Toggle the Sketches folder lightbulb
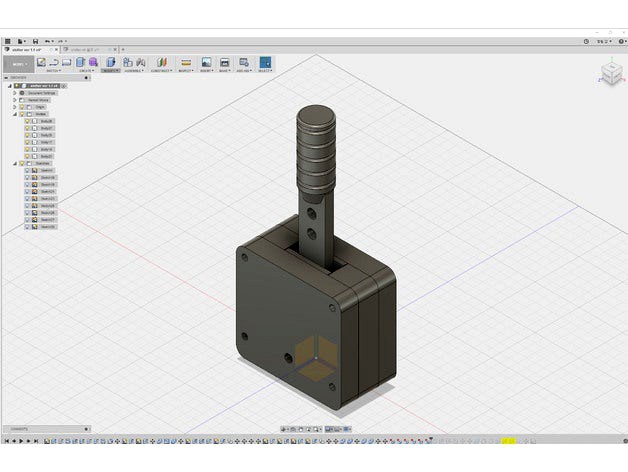Screen dimensions: 628x472 click(22, 163)
